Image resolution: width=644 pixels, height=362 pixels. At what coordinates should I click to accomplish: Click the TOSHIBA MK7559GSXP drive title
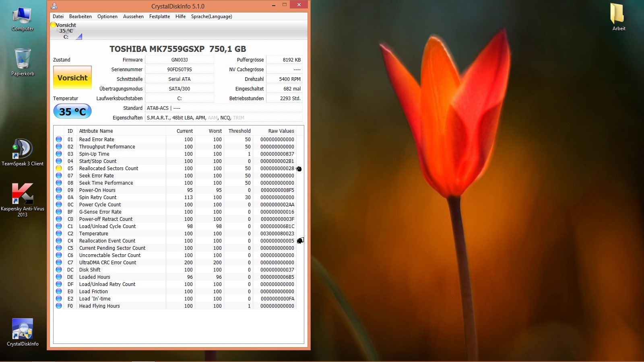point(178,49)
